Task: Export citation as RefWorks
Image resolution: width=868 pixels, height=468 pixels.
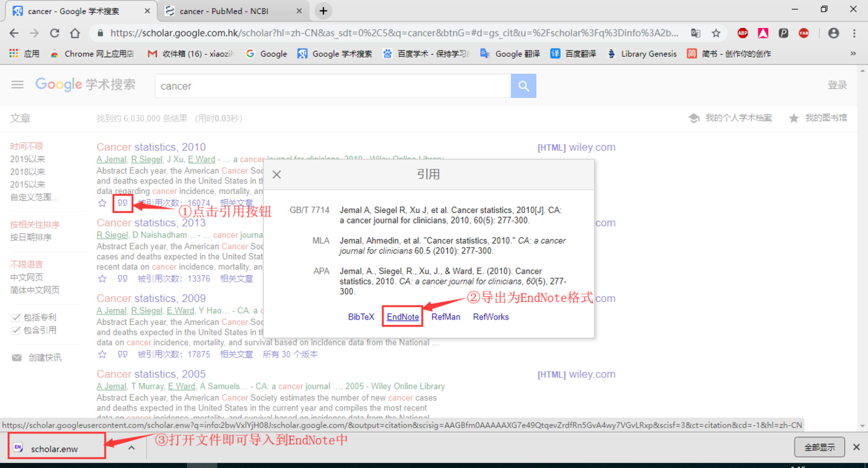Action: (491, 317)
